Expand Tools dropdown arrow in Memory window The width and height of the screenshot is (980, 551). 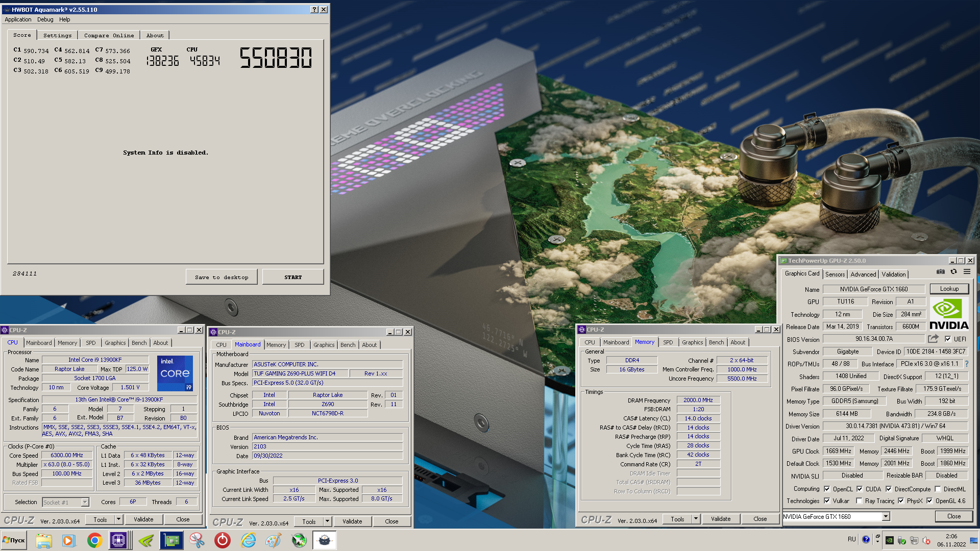tap(696, 519)
